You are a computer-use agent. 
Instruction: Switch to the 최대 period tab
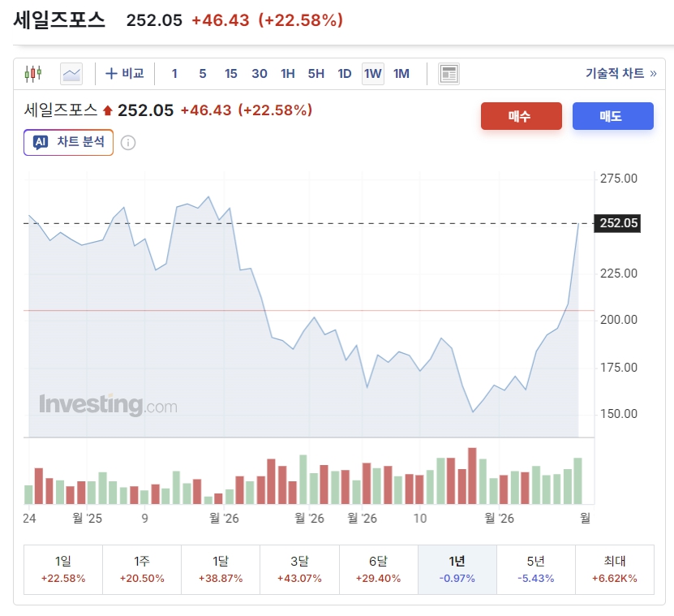tap(615, 570)
